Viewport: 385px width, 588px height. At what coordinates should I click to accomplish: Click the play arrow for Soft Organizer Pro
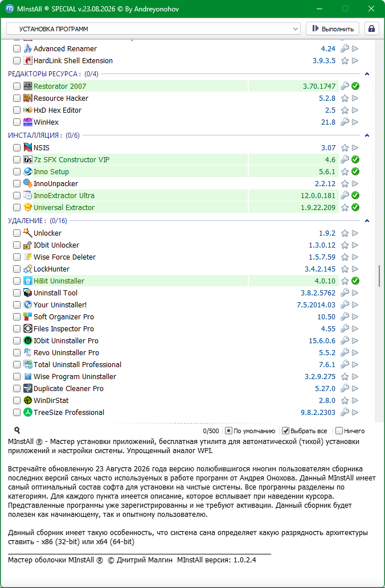click(355, 317)
